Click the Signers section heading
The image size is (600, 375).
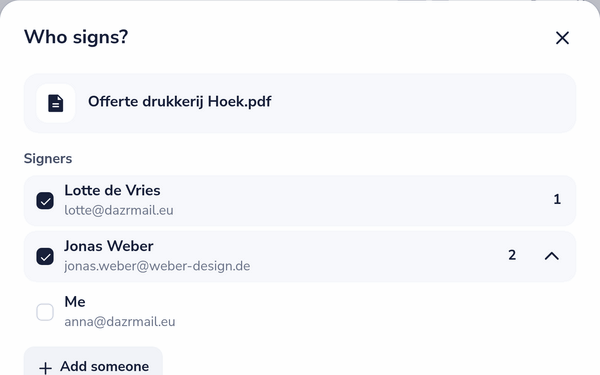click(x=48, y=158)
